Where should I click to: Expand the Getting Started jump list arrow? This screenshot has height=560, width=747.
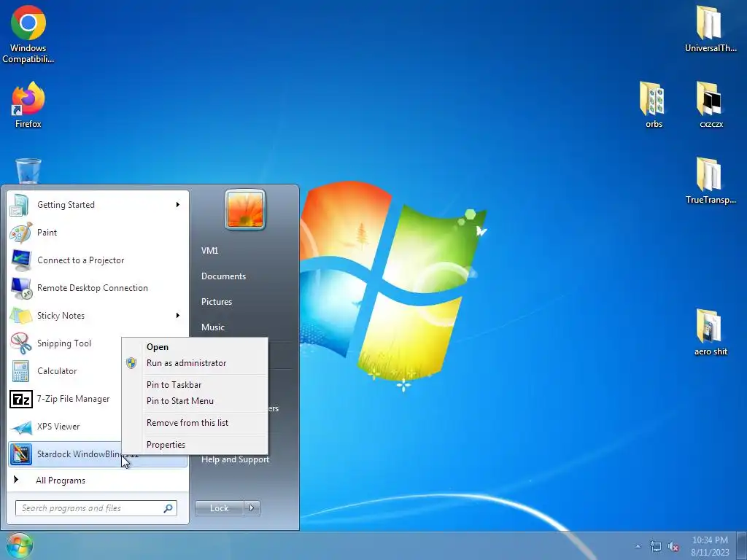(178, 205)
